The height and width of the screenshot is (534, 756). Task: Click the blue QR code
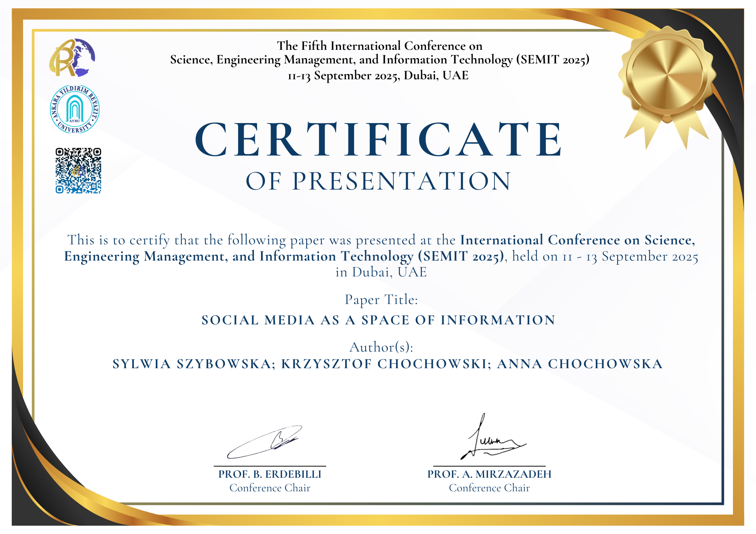click(x=78, y=171)
